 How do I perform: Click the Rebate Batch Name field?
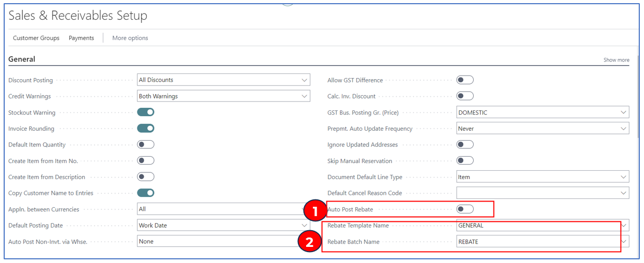[x=536, y=242]
